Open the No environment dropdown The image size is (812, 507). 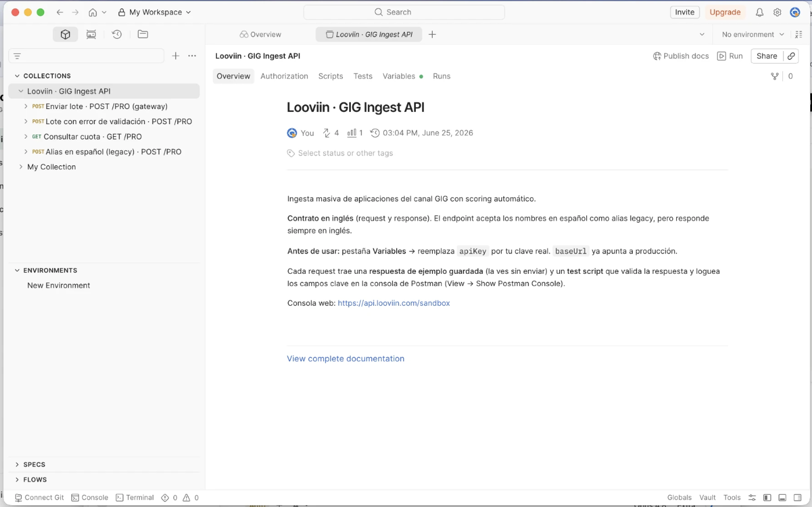click(x=753, y=34)
